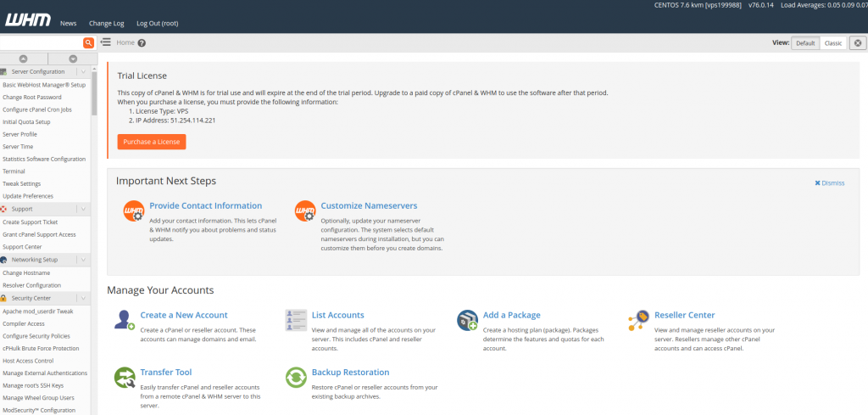The width and height of the screenshot is (868, 415).
Task: Switch view to Classic
Action: [832, 42]
